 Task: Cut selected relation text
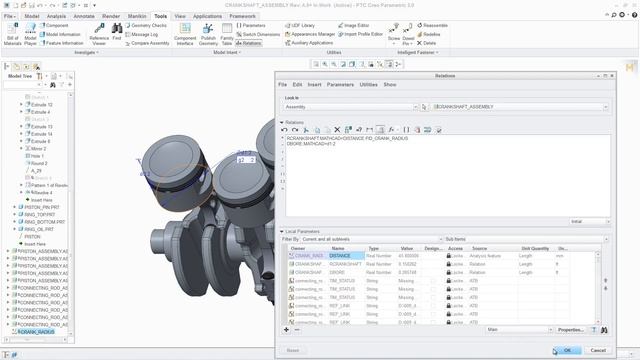click(x=306, y=130)
